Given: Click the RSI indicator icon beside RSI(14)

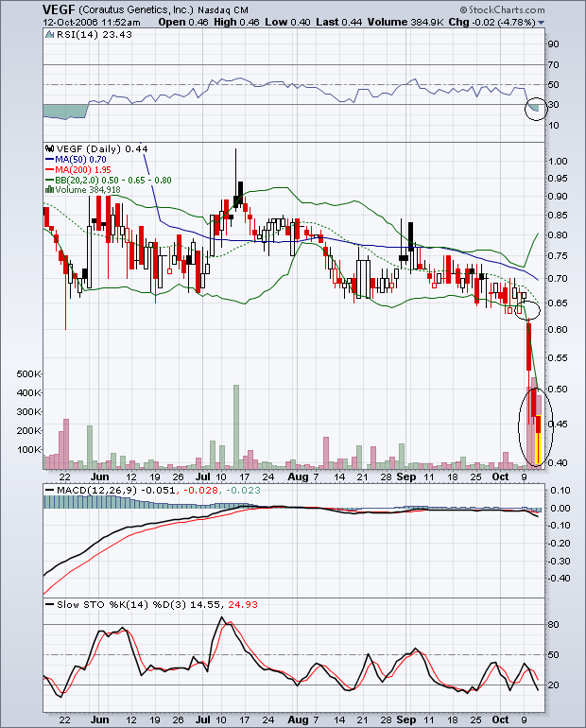Looking at the screenshot, I should pyautogui.click(x=50, y=34).
